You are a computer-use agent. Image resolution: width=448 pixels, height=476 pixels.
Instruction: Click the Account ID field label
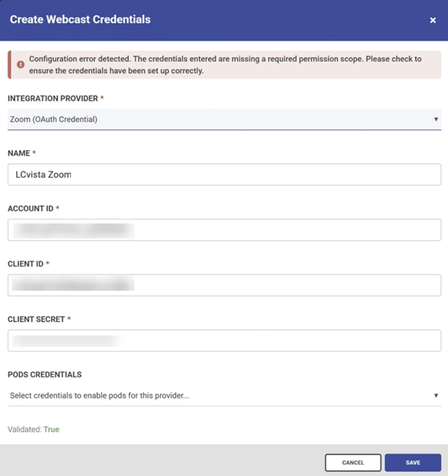pyautogui.click(x=31, y=208)
